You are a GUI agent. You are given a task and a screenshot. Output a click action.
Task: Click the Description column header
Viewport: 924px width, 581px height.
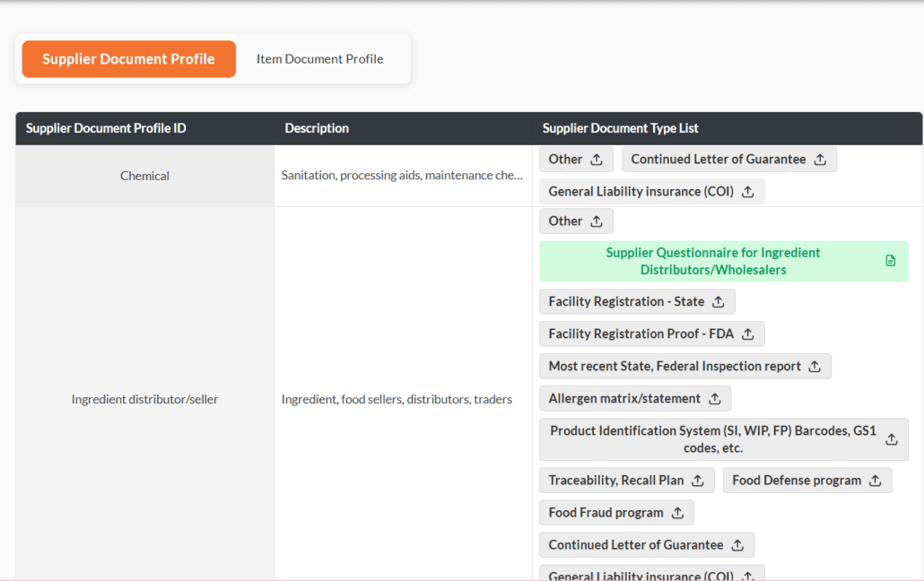pyautogui.click(x=317, y=128)
